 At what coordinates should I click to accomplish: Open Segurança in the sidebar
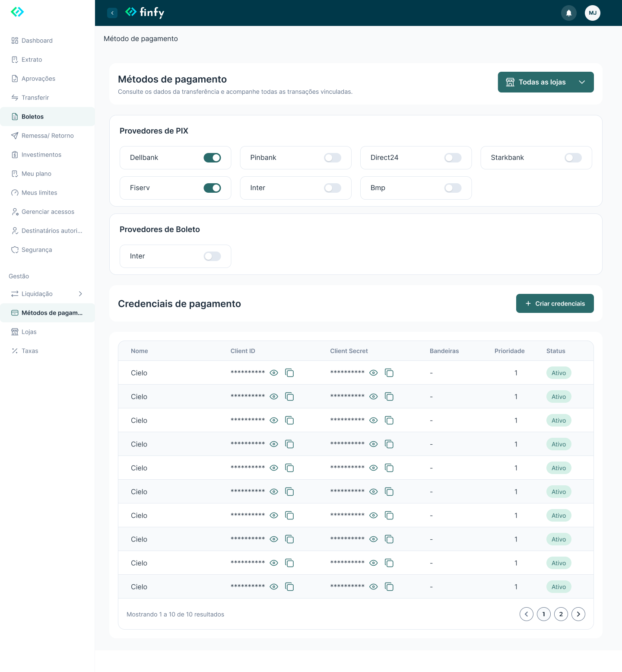(48, 250)
